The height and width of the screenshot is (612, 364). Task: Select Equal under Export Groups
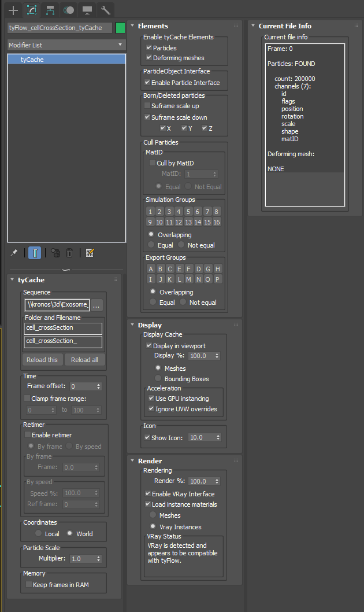(153, 302)
